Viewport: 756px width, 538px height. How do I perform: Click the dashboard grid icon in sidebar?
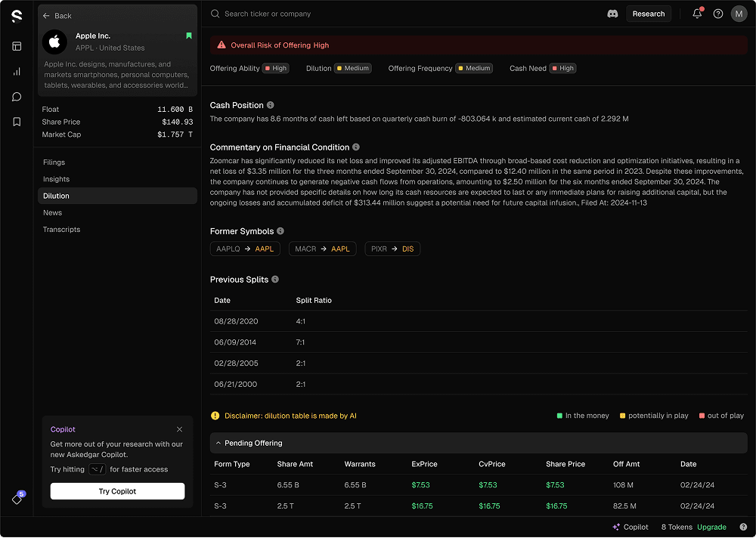tap(17, 46)
